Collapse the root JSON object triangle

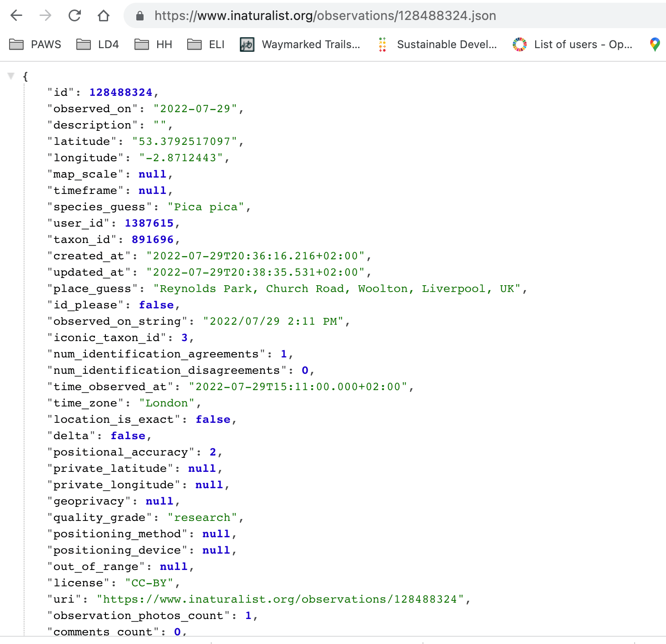tap(11, 76)
